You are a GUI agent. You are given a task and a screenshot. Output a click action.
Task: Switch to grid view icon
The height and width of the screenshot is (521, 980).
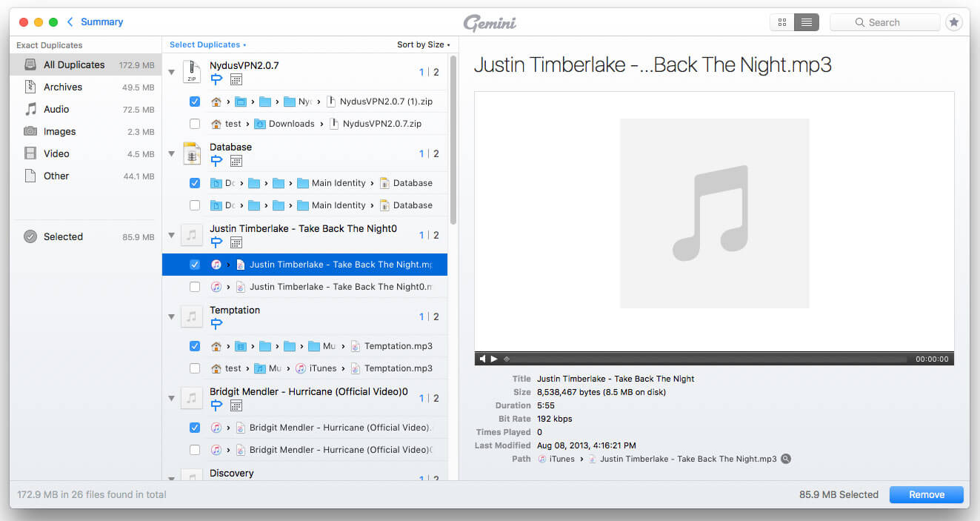coord(782,22)
